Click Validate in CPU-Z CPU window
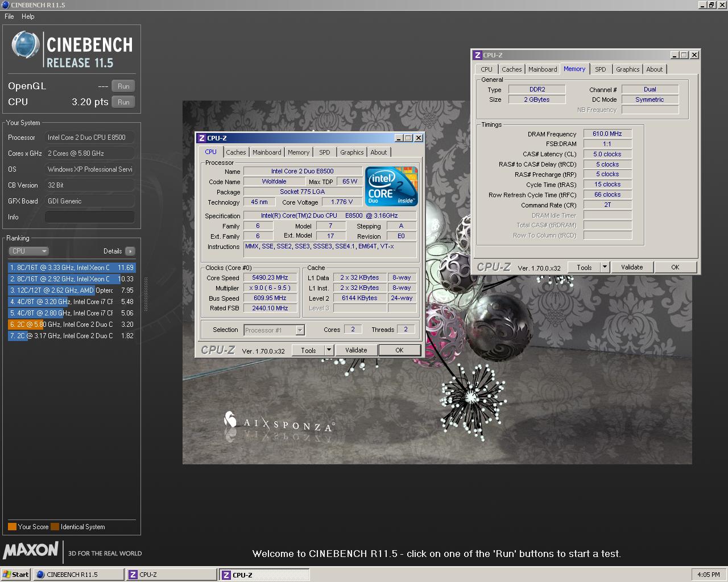This screenshot has height=582, width=728. click(x=356, y=351)
